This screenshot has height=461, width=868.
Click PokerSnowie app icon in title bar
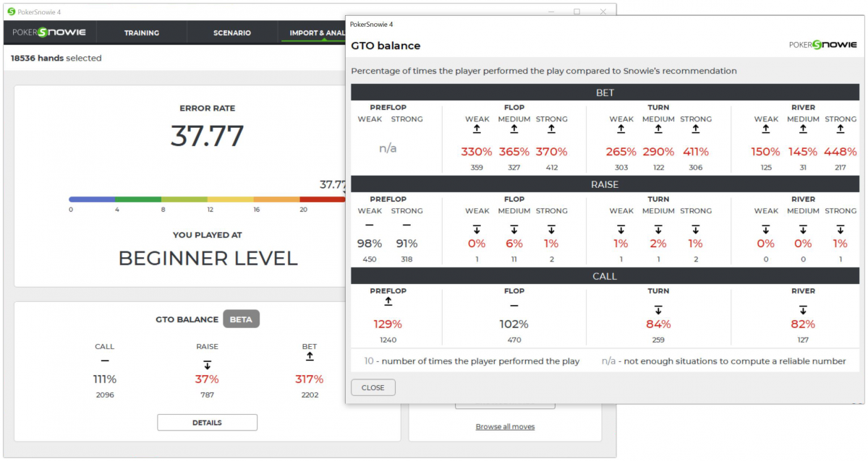12,11
